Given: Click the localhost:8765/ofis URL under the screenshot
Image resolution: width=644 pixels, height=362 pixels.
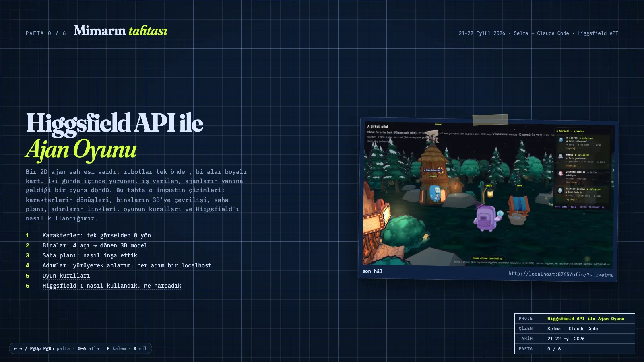Looking at the screenshot, I should point(560,274).
